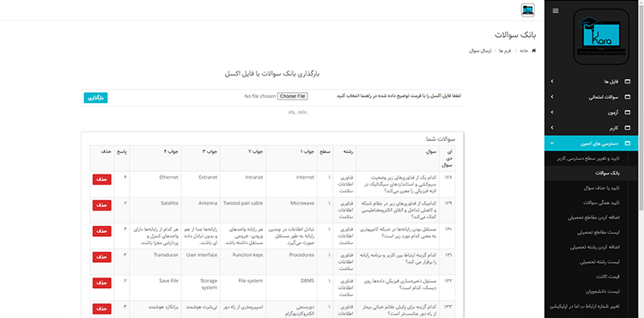Screen dimensions: 644x318
Task: Delete question 132 with its حذف button
Action: point(102,283)
